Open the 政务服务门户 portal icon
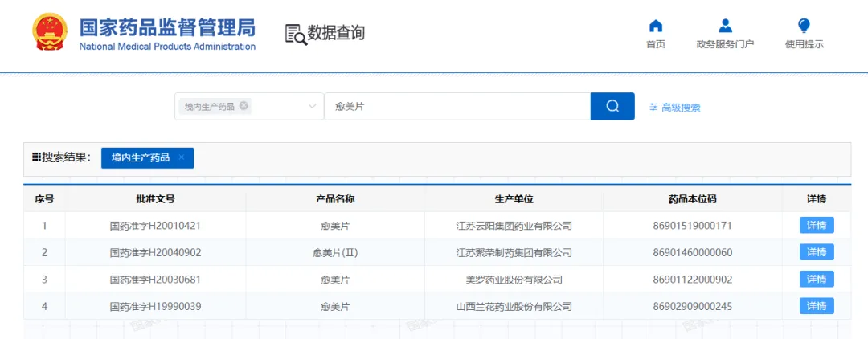The height and width of the screenshot is (339, 868). click(725, 26)
